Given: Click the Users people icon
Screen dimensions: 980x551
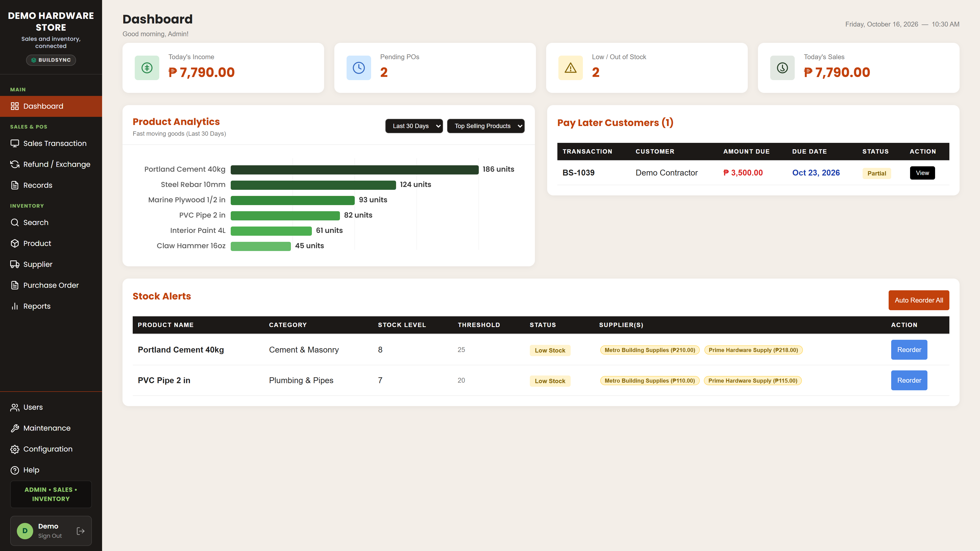Looking at the screenshot, I should 15,407.
